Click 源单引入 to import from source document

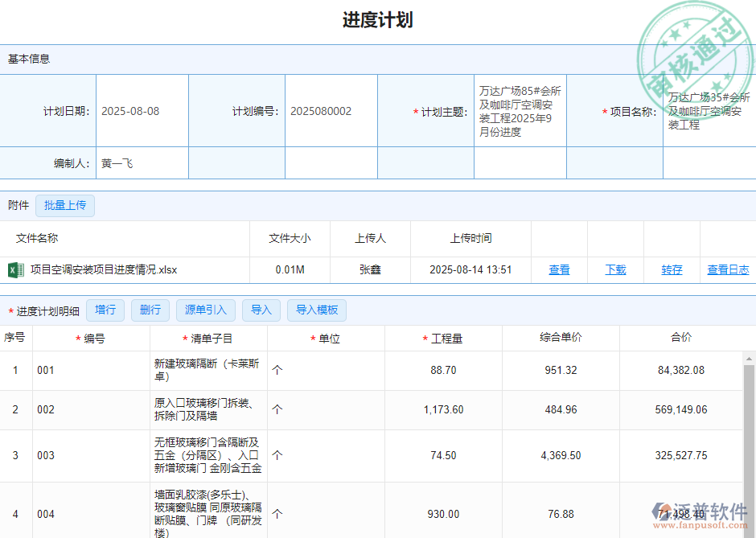[x=205, y=310]
